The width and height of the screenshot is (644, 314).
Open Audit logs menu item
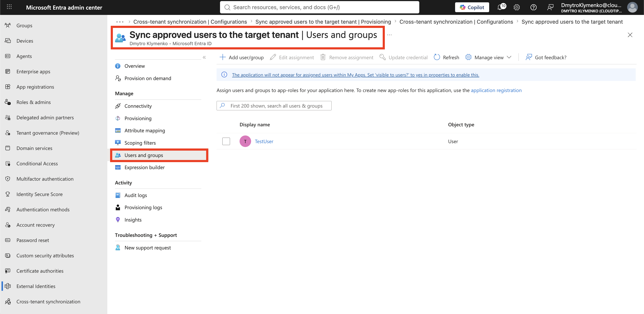click(135, 195)
